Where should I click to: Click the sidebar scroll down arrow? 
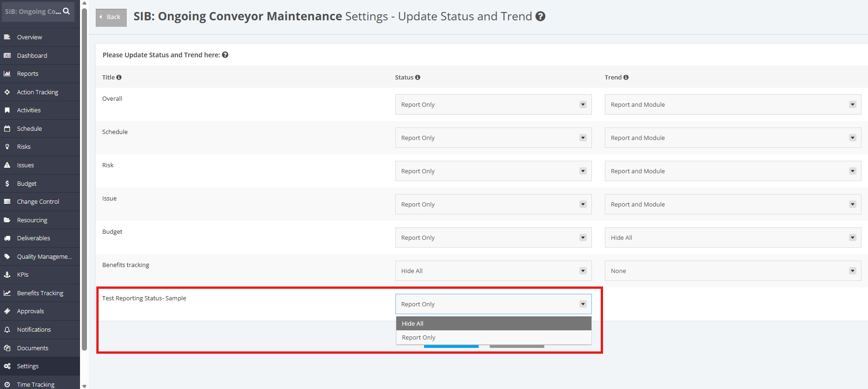(84, 386)
